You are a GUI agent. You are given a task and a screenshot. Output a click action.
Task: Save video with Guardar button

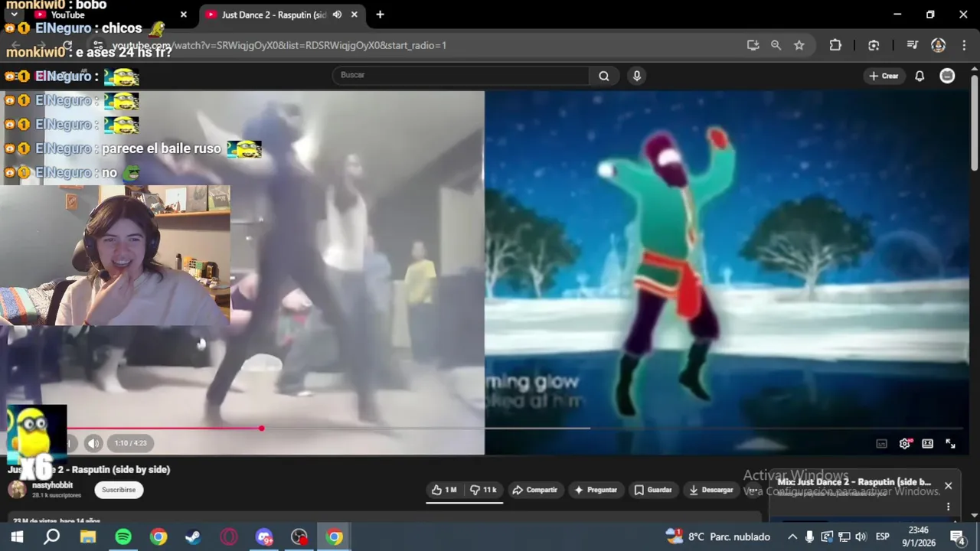[x=653, y=490]
